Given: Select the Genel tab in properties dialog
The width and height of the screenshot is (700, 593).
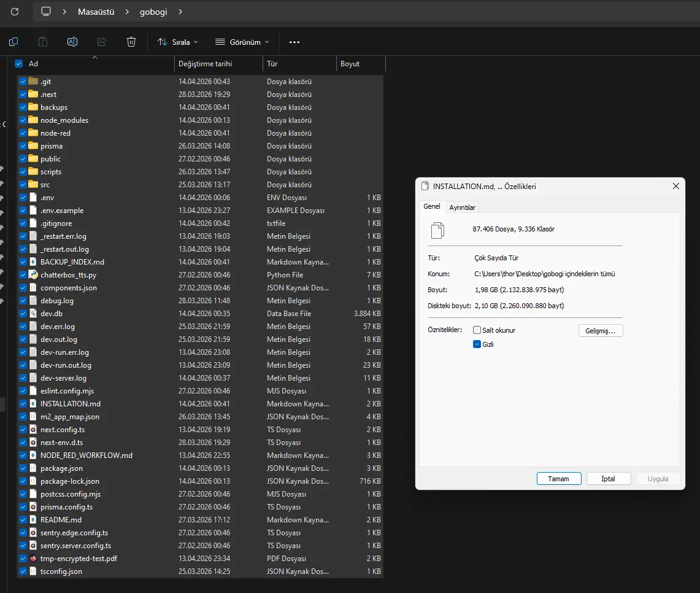Looking at the screenshot, I should click(x=432, y=207).
